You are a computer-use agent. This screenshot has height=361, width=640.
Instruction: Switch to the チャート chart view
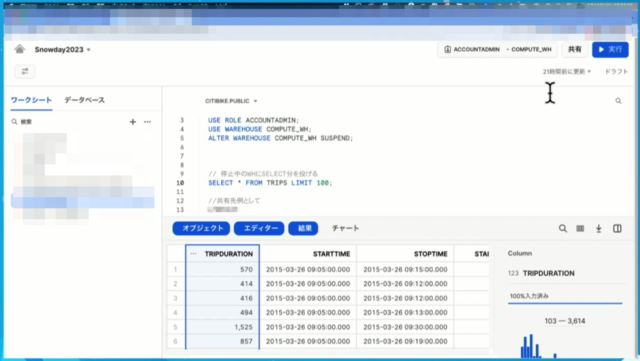click(345, 228)
